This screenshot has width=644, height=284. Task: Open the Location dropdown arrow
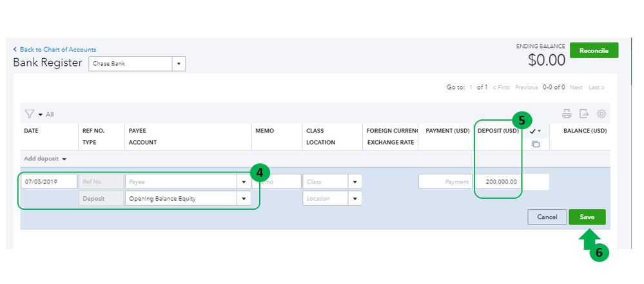pos(355,199)
